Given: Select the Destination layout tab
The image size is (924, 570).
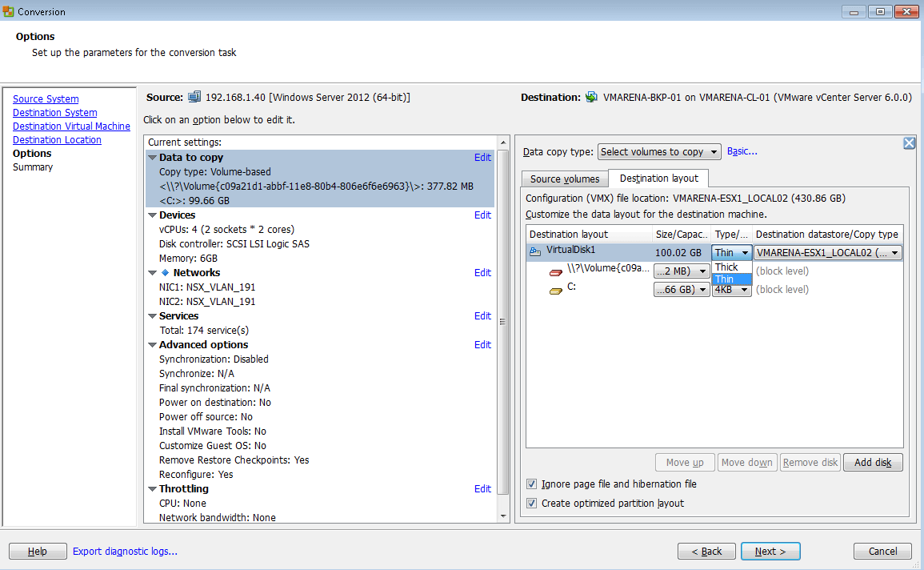Looking at the screenshot, I should (x=659, y=178).
